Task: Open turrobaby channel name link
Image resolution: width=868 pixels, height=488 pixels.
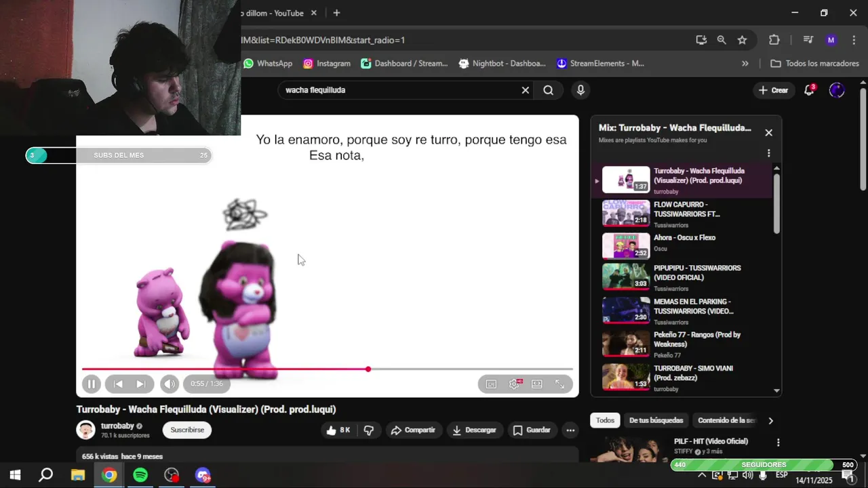Action: [x=117, y=426]
